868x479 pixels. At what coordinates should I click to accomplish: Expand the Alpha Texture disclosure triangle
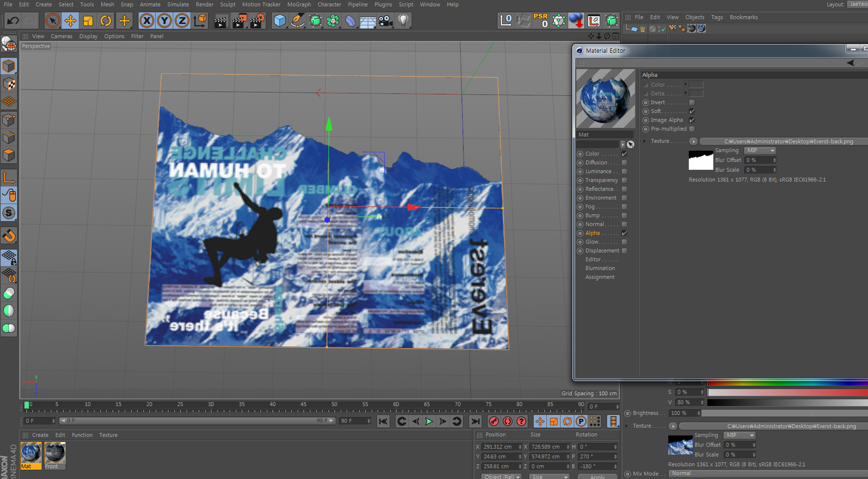coord(644,141)
